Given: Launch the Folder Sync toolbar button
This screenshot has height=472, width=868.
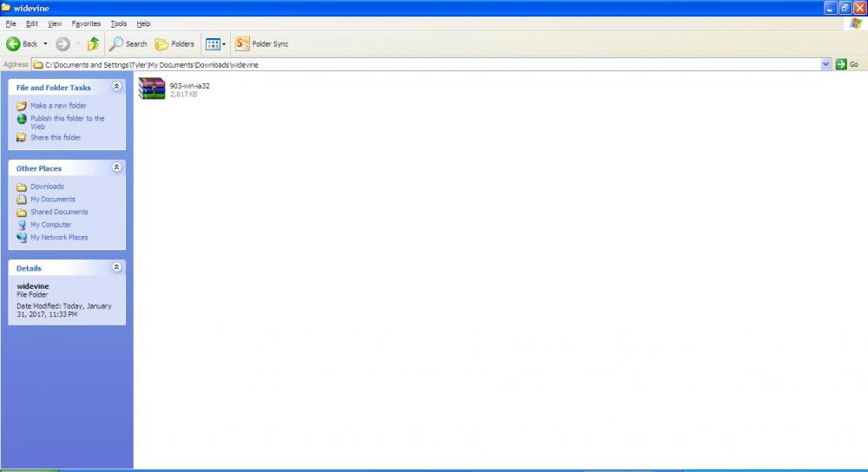Looking at the screenshot, I should click(262, 43).
